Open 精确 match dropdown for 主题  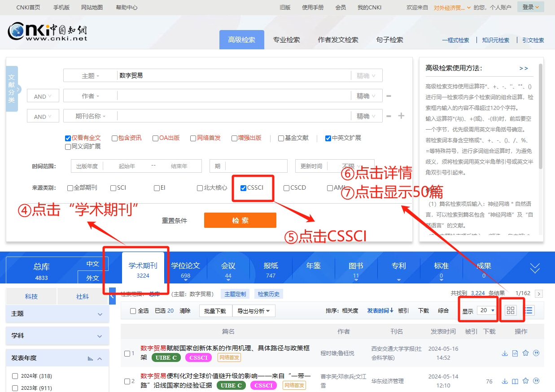[x=366, y=76]
